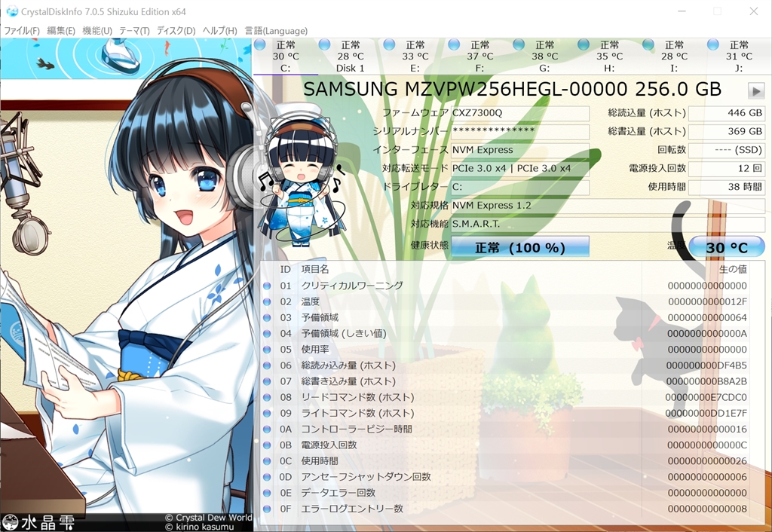Click the raw value 00000000DD1E7F
The height and width of the screenshot is (532, 772).
point(706,414)
